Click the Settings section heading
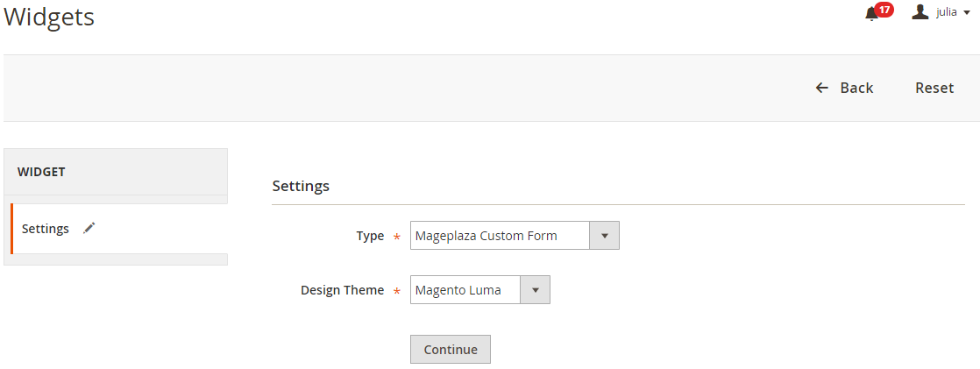This screenshot has height=369, width=980. coord(301,186)
